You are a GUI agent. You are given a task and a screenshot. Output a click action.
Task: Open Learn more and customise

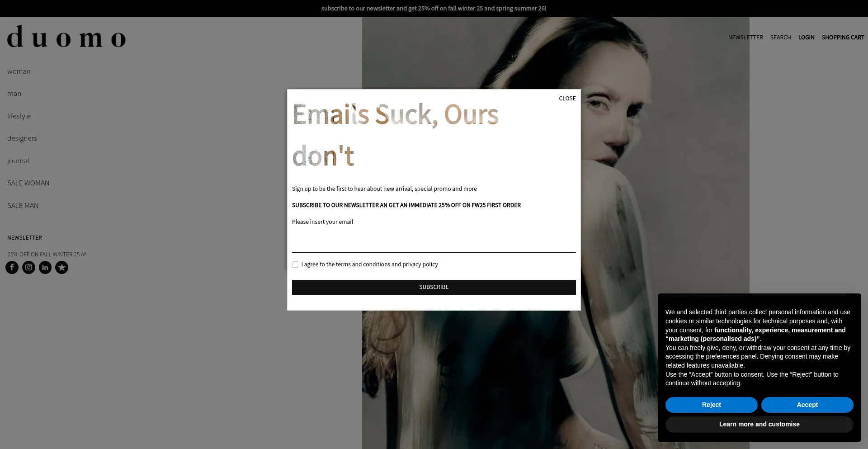(x=759, y=425)
